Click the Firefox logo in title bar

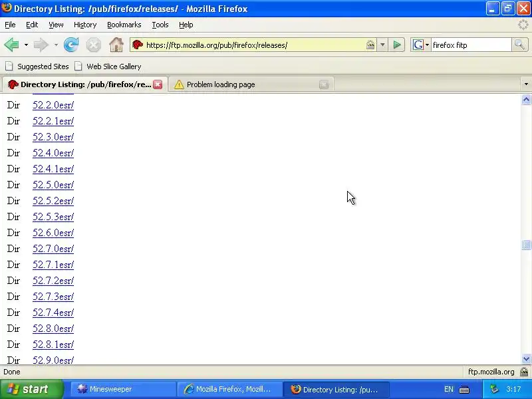(x=7, y=8)
